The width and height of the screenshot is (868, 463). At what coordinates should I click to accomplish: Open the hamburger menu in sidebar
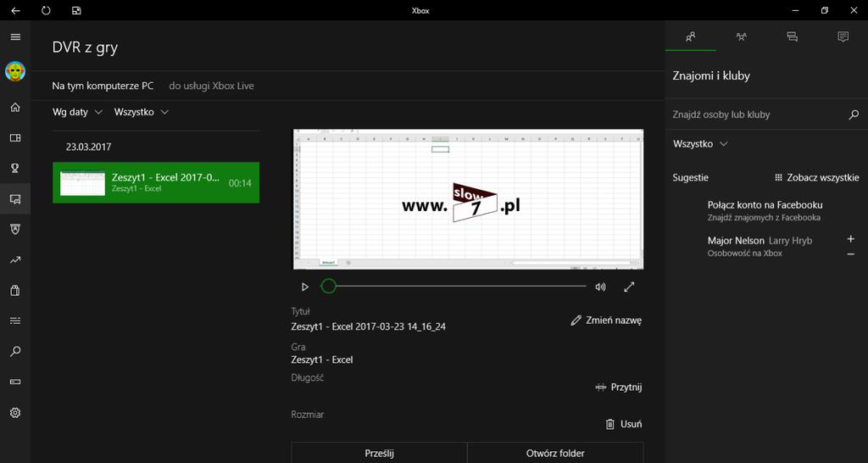[15, 37]
